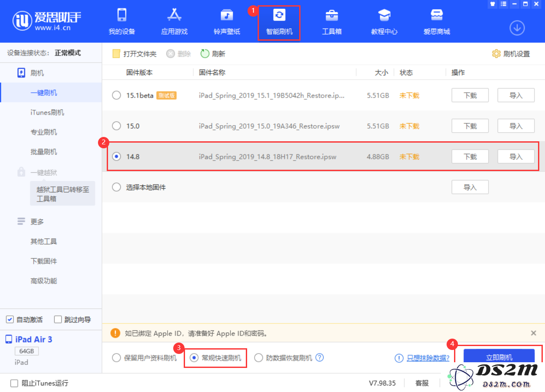The image size is (545, 392).
Task: Open 我的设备 (My Device) tab
Action: click(122, 22)
